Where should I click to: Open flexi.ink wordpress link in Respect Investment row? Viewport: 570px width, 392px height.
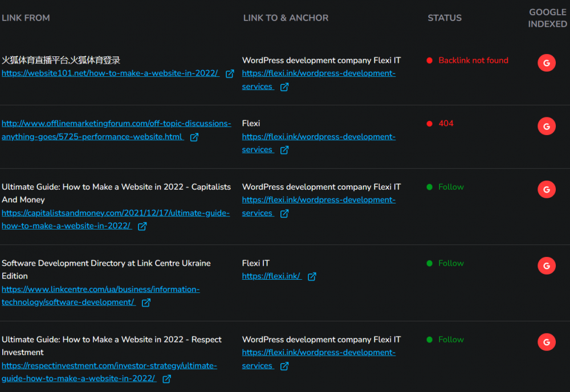[319, 359]
